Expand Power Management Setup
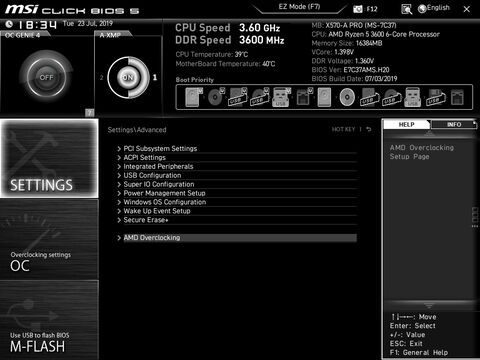 [x=236, y=193]
